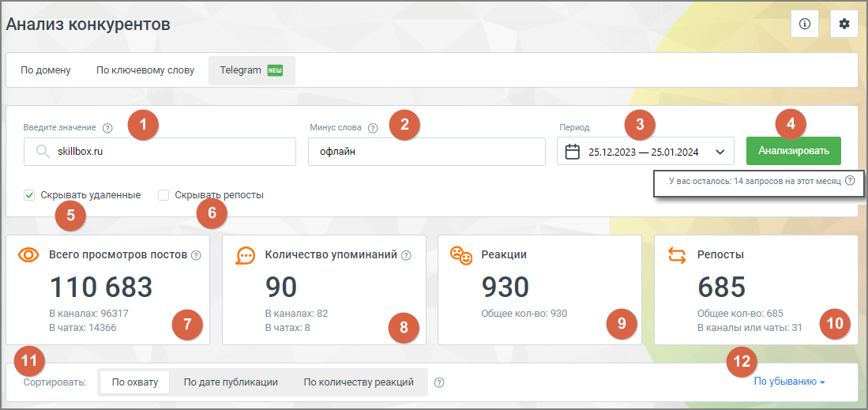
Task: Sort results 'По количеству реакций'
Action: [359, 382]
